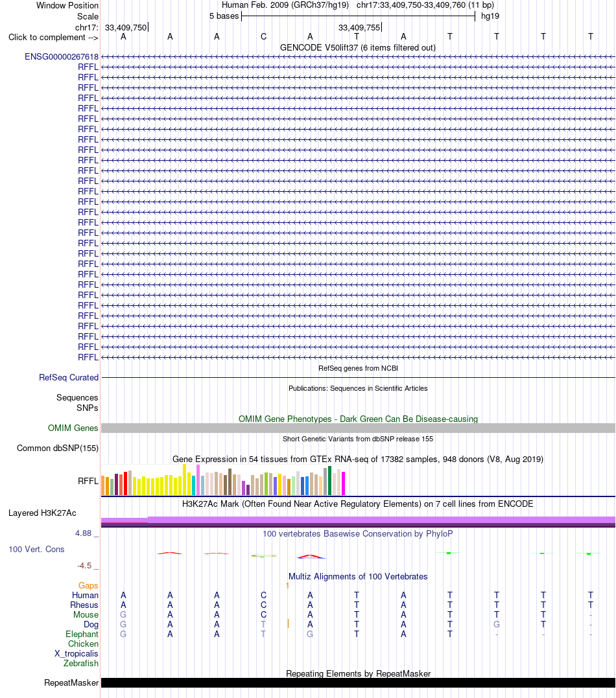Click the Dog species label
Screen dimensions: 616x698
91,625
